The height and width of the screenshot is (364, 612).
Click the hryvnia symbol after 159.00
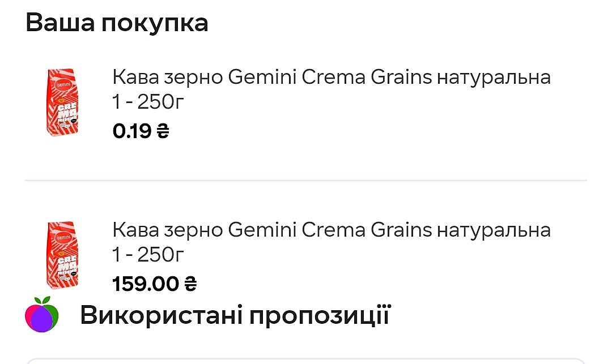click(190, 284)
